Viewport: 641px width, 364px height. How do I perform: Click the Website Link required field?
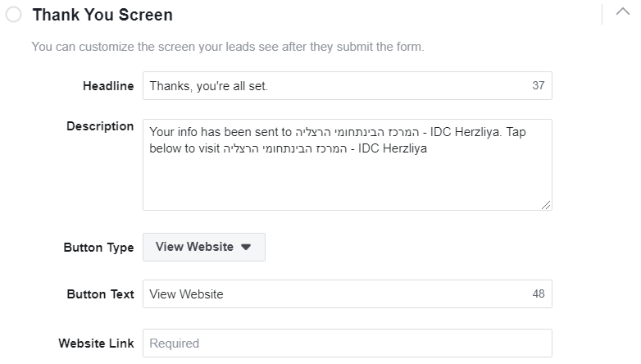(x=347, y=343)
